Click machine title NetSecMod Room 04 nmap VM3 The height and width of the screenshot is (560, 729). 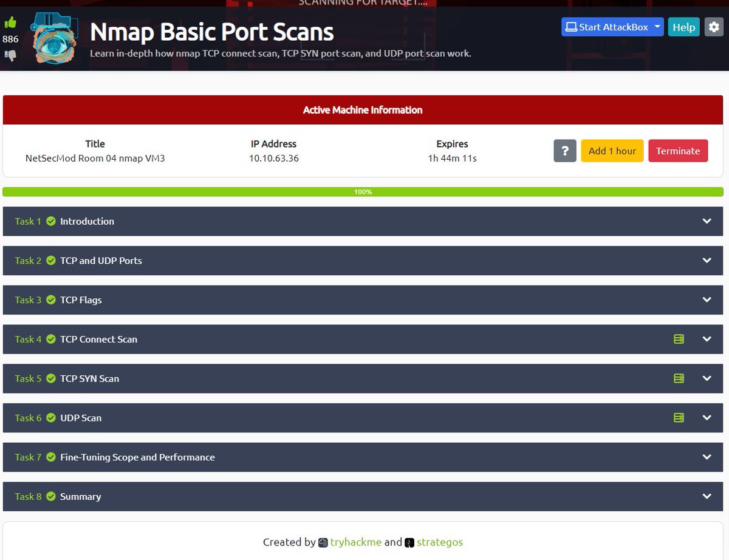coord(95,159)
